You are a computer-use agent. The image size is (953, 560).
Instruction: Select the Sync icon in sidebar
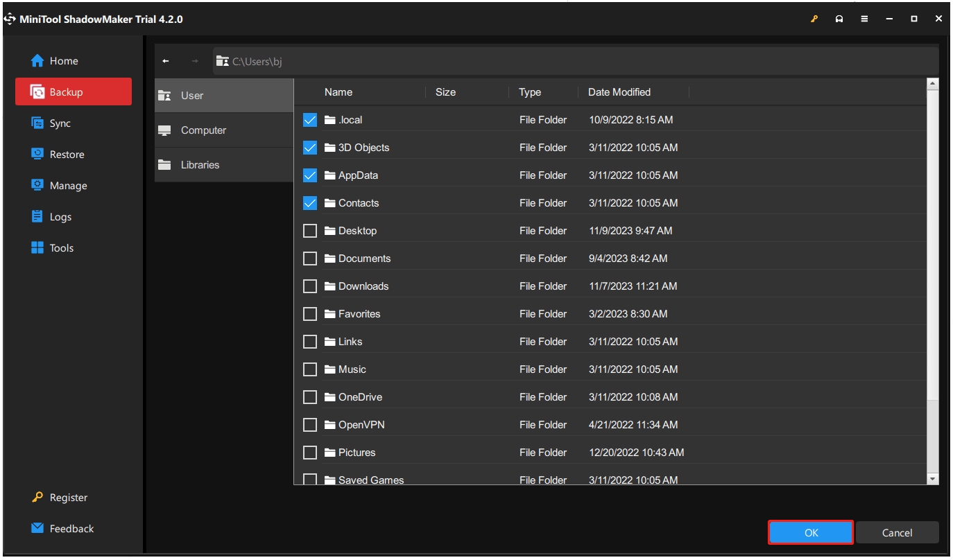(37, 123)
